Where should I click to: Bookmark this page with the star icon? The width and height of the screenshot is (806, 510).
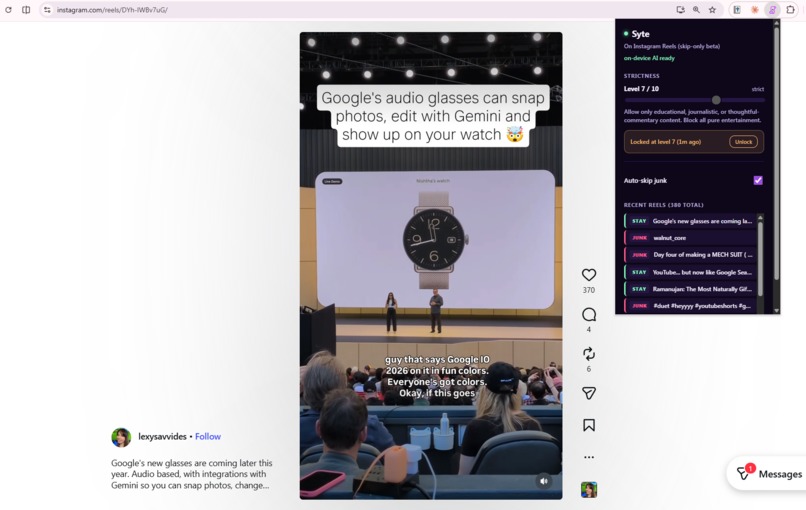[712, 10]
